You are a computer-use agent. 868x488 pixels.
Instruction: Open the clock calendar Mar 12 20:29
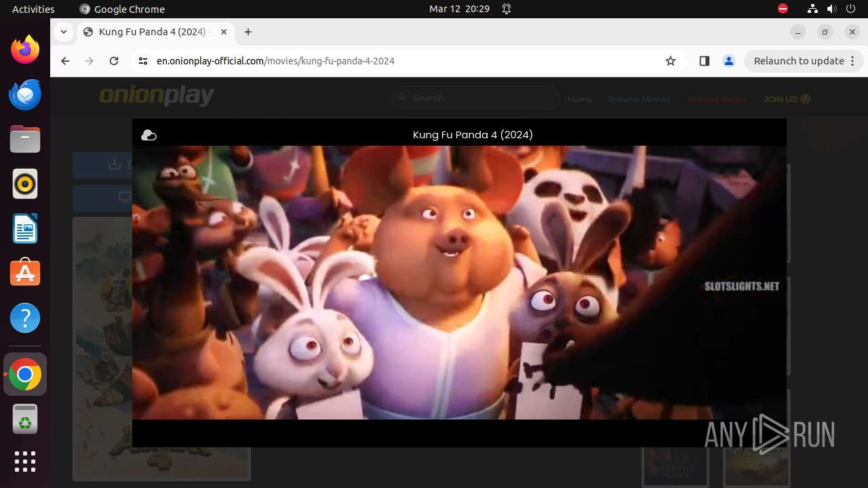(459, 9)
